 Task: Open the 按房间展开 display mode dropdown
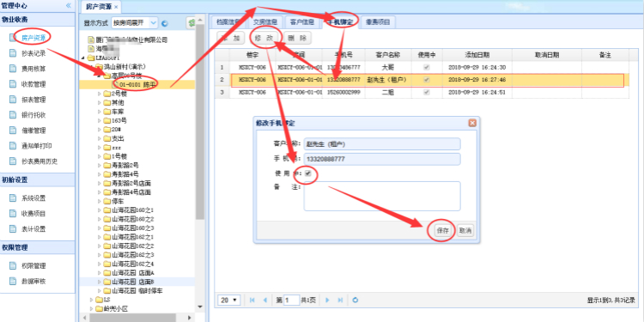click(134, 23)
